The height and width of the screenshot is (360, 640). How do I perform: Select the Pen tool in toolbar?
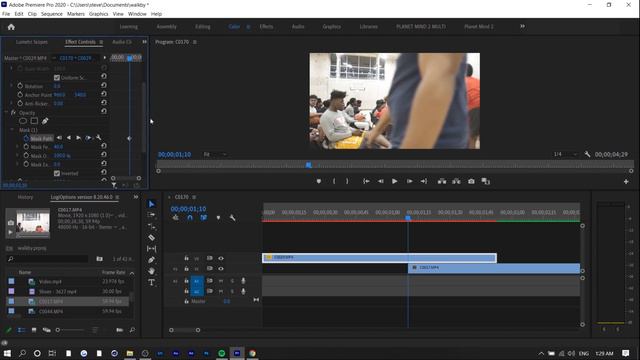151,260
